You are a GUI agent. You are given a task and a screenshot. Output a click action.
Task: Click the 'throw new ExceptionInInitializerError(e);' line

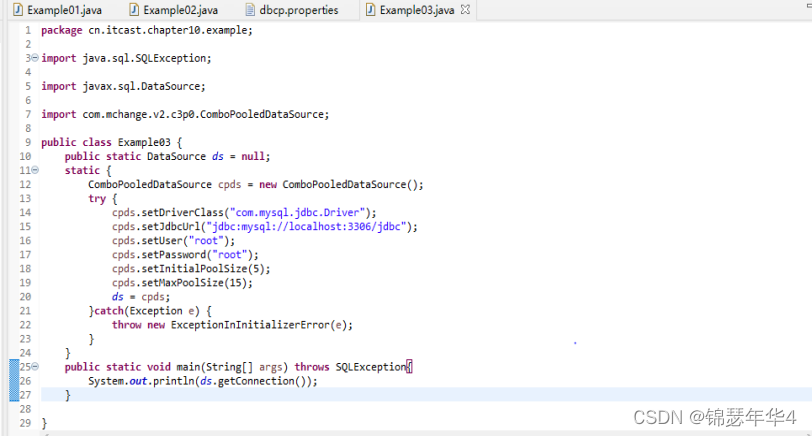(232, 325)
